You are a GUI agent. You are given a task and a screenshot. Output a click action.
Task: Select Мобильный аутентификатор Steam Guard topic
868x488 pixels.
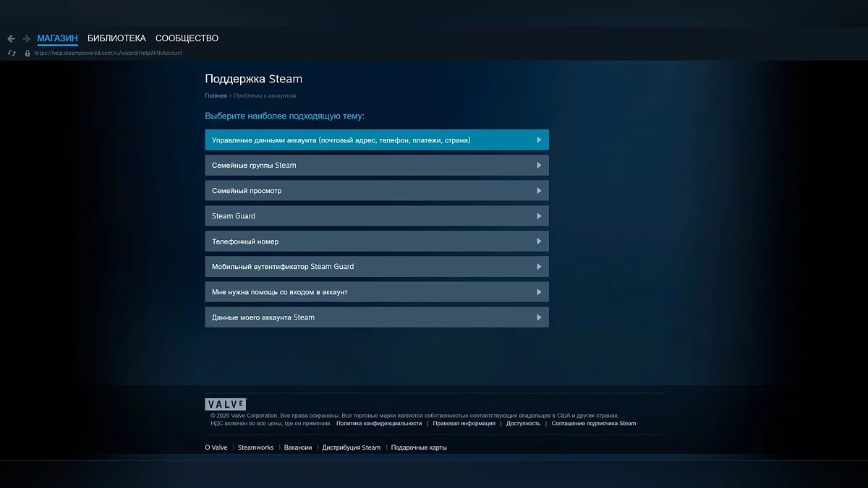(377, 266)
